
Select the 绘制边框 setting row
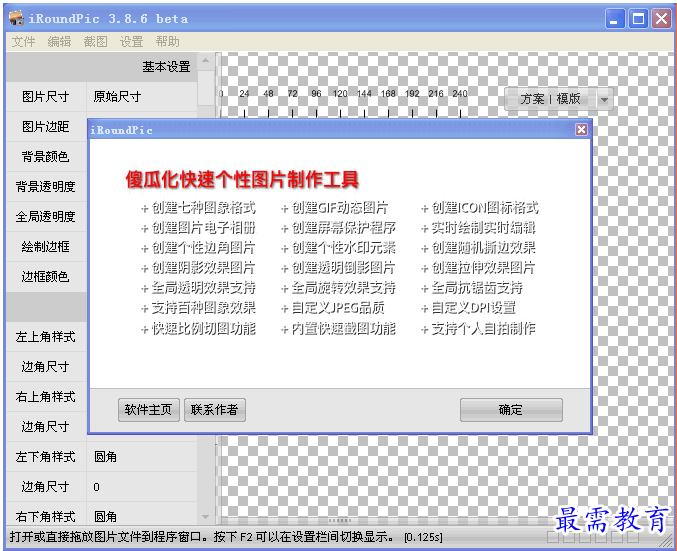[x=46, y=247]
